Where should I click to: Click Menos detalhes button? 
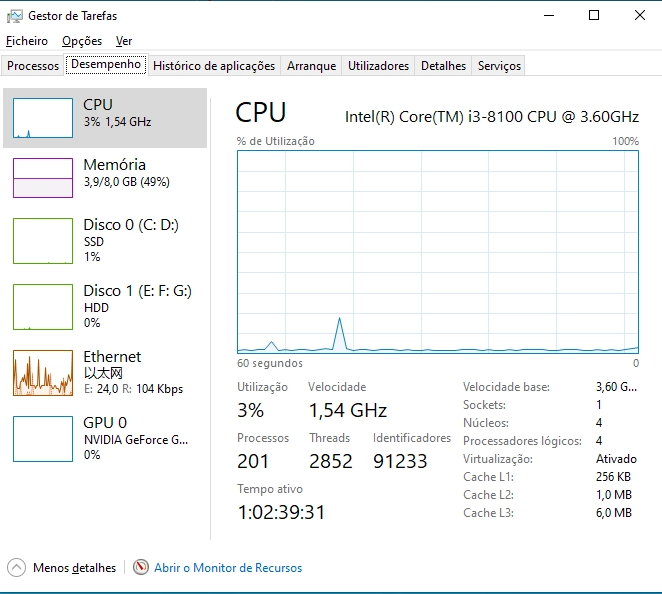pos(62,568)
